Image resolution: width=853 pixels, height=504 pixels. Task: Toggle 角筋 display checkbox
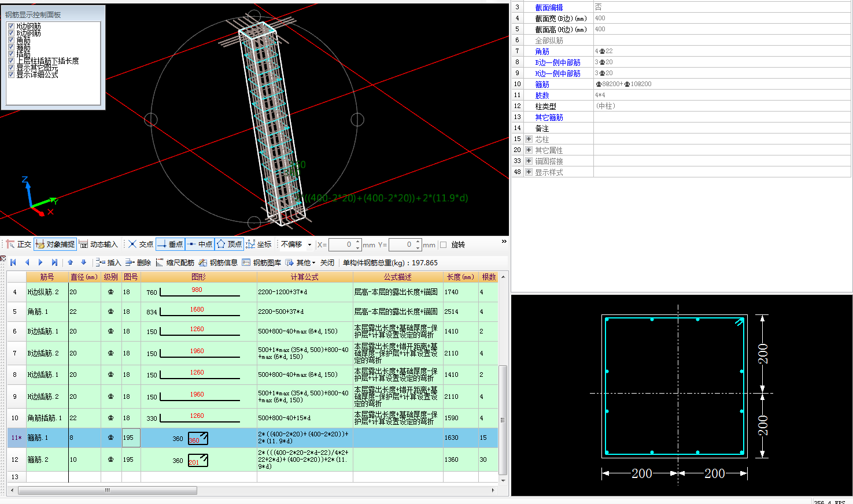11,40
